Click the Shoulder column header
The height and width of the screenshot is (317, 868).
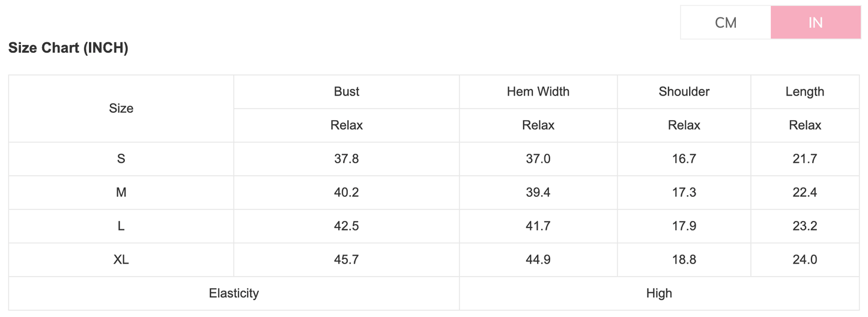684,92
